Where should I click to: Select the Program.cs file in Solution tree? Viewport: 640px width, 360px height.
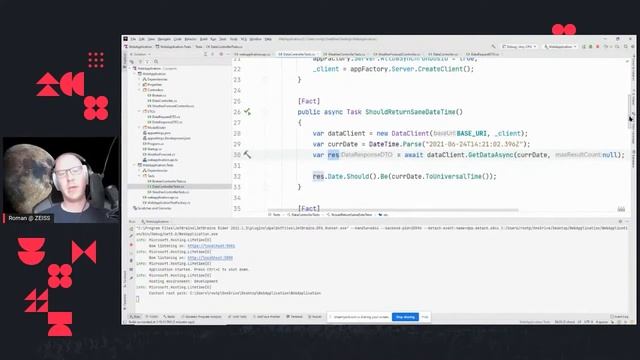(153, 144)
